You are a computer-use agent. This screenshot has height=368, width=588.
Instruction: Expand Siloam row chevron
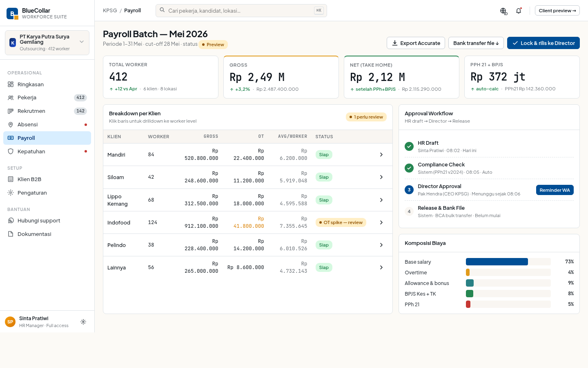point(381,177)
